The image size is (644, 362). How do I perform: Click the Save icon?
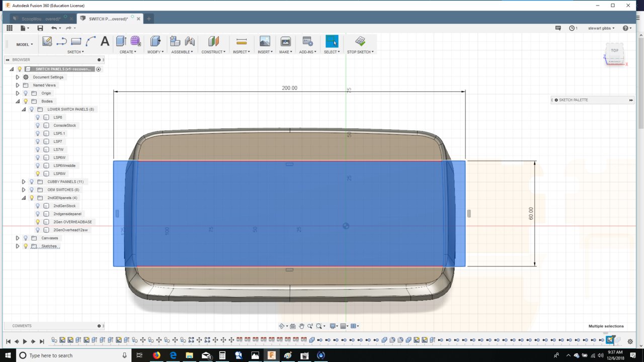pos(40,28)
